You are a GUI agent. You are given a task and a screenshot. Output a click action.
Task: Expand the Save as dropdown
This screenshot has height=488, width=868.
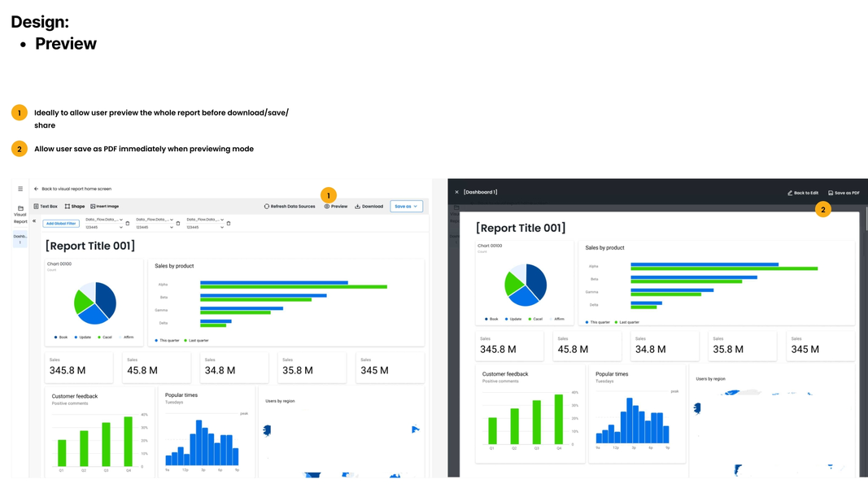[406, 207]
